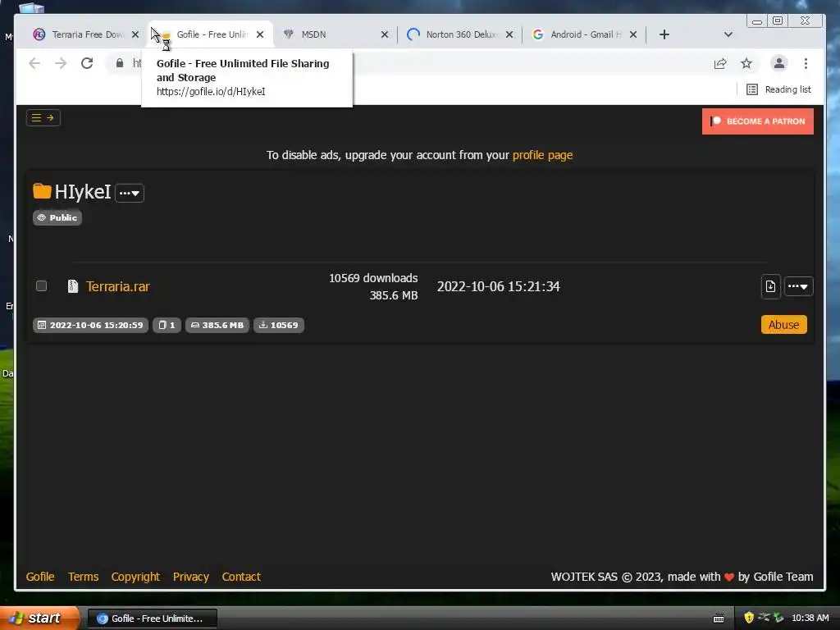Open the profile page link

[542, 155]
